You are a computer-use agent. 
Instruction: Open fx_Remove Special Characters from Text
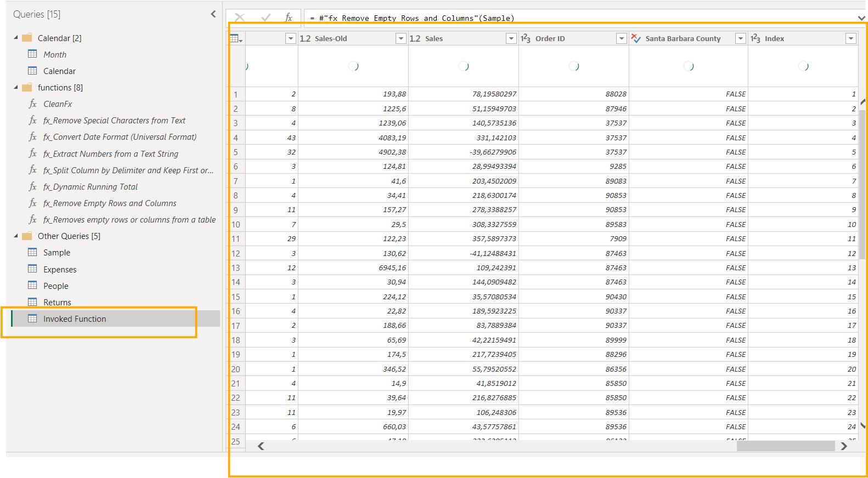(114, 121)
